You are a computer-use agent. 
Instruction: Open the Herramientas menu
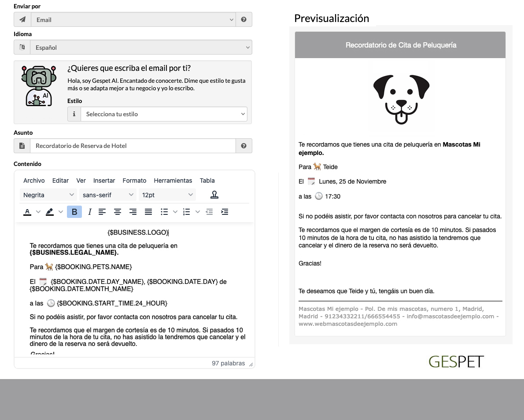[x=173, y=181]
